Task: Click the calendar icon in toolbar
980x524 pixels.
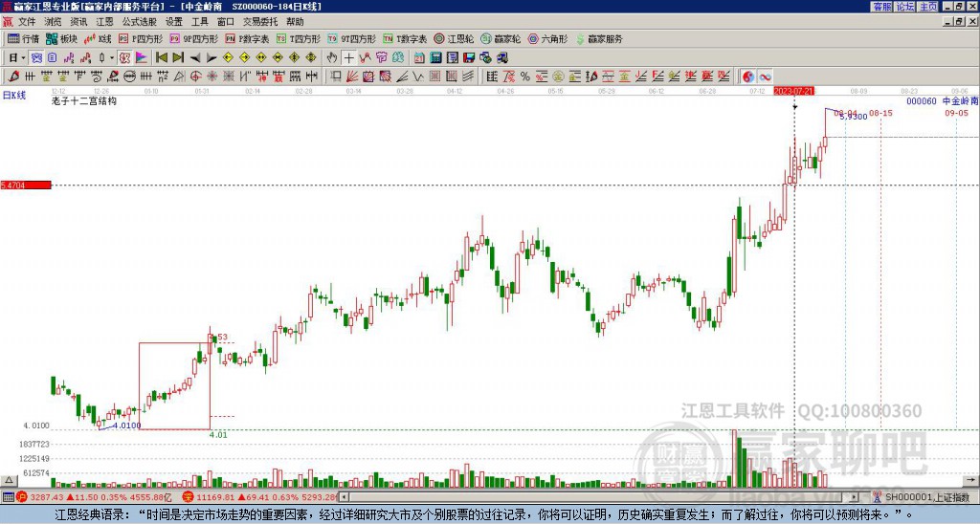Action: [419, 58]
